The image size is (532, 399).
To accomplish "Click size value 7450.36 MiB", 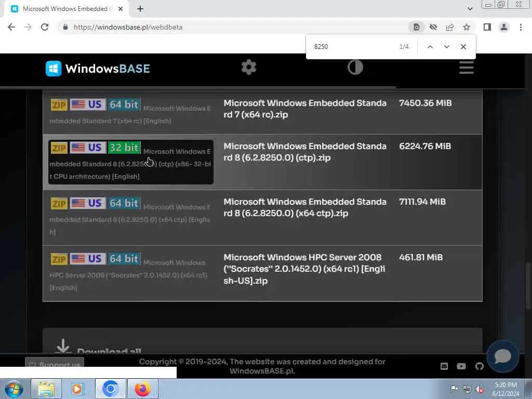I will pos(425,103).
